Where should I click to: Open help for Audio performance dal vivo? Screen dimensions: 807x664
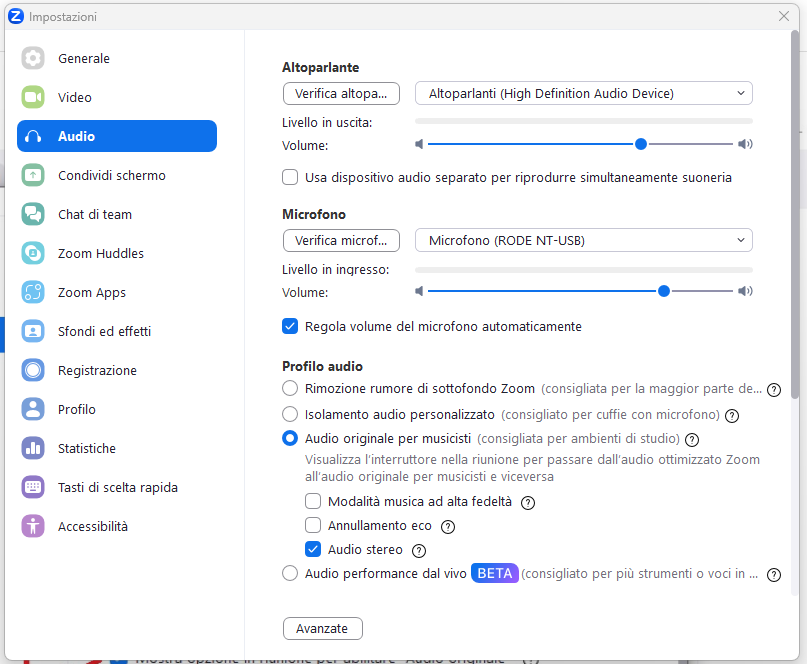[x=774, y=574]
